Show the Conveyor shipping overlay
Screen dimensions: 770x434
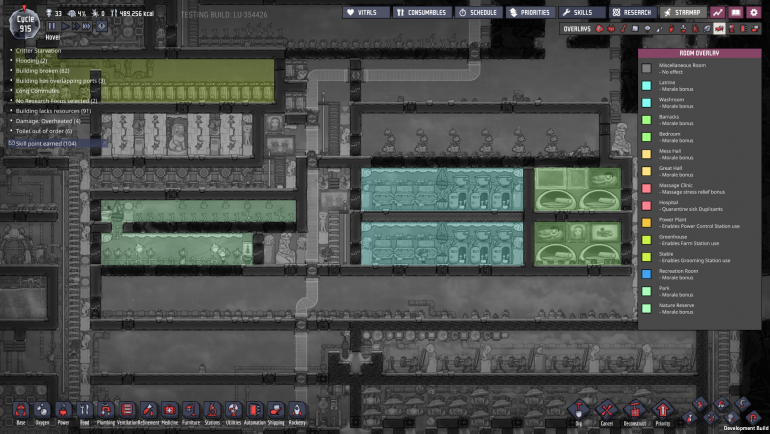tap(756, 28)
